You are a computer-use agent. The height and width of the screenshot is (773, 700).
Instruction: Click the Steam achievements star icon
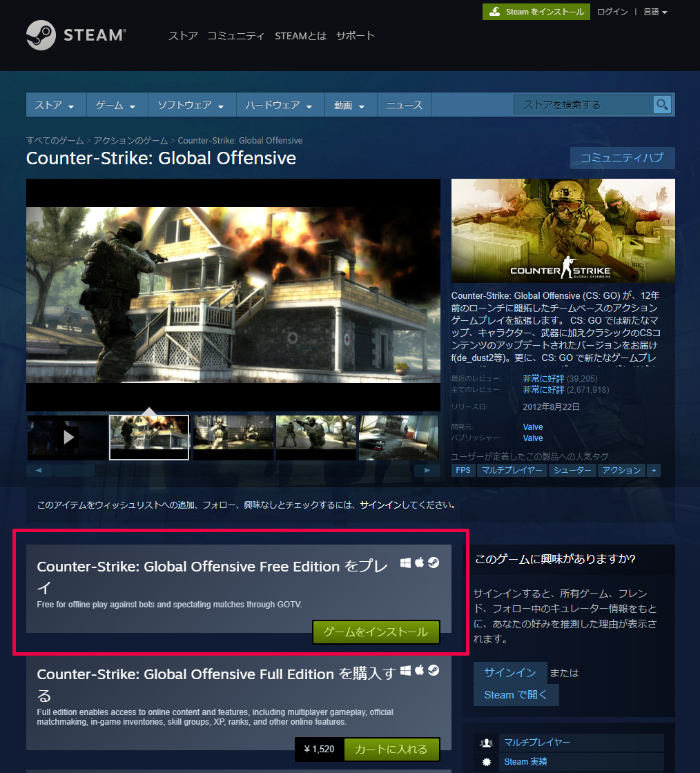click(487, 762)
